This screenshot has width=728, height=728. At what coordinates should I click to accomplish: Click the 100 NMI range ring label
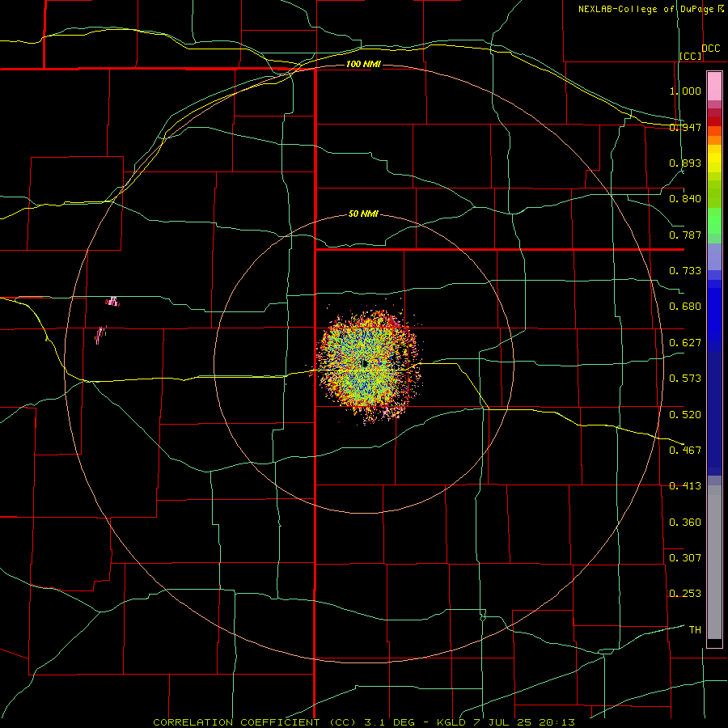[363, 64]
